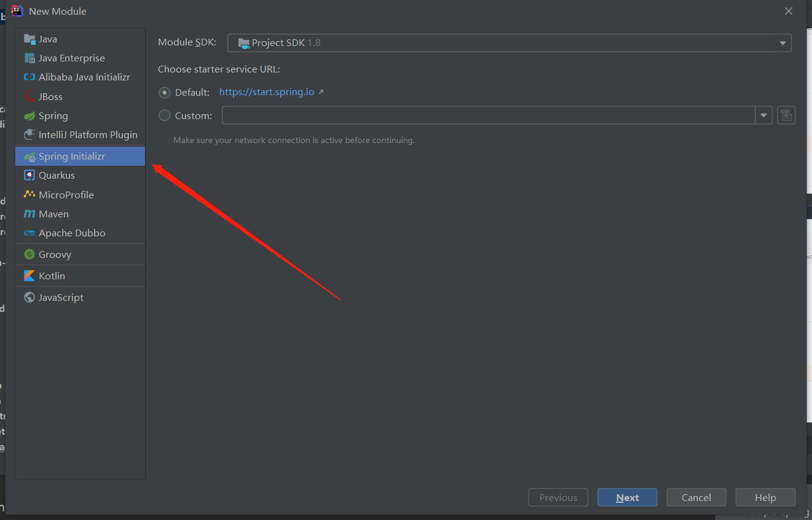The image size is (812, 520).
Task: Click the manage custom URLs icon button
Action: (x=786, y=115)
